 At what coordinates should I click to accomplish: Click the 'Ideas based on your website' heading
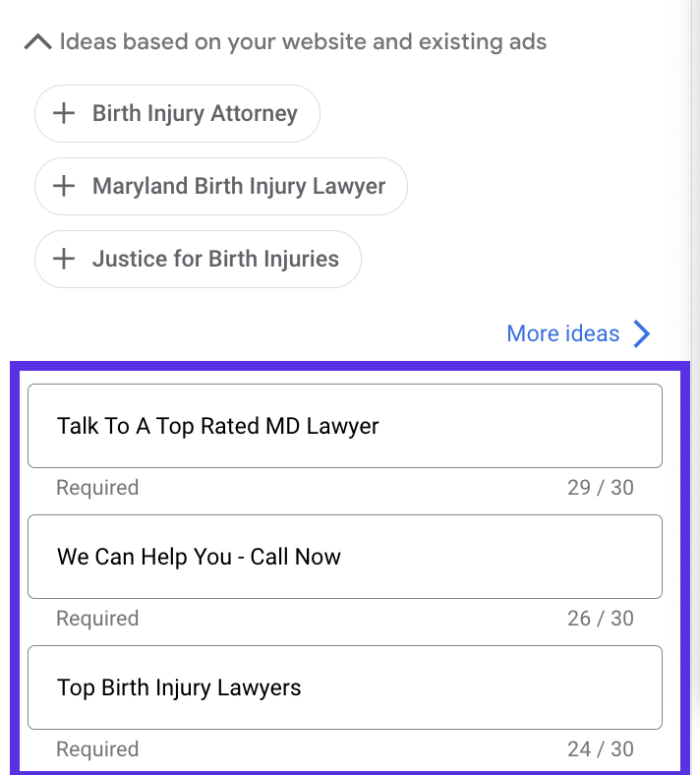303,41
